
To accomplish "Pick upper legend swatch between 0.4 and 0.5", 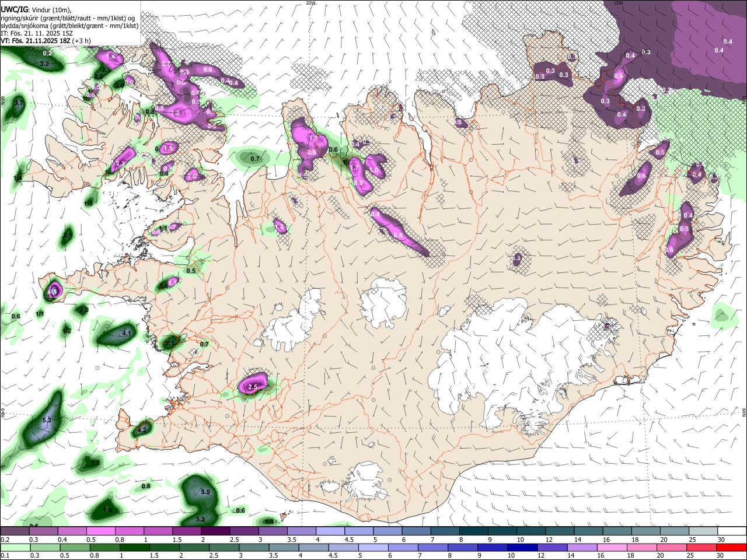I will [x=72, y=531].
